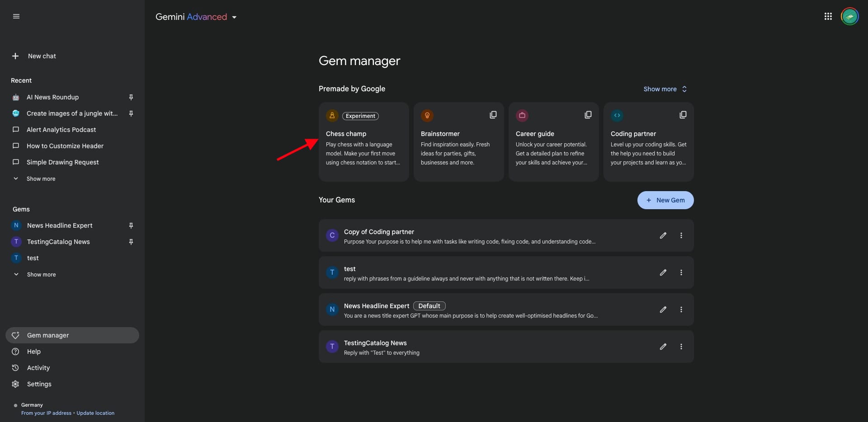The width and height of the screenshot is (868, 422).
Task: Click the Chess champ pawn icon
Action: coord(332,116)
